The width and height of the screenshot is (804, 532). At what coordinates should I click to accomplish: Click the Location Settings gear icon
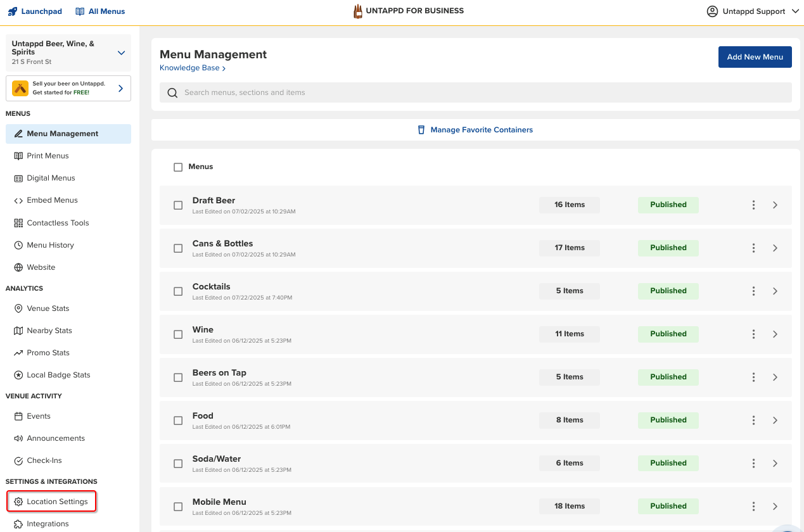click(x=18, y=502)
